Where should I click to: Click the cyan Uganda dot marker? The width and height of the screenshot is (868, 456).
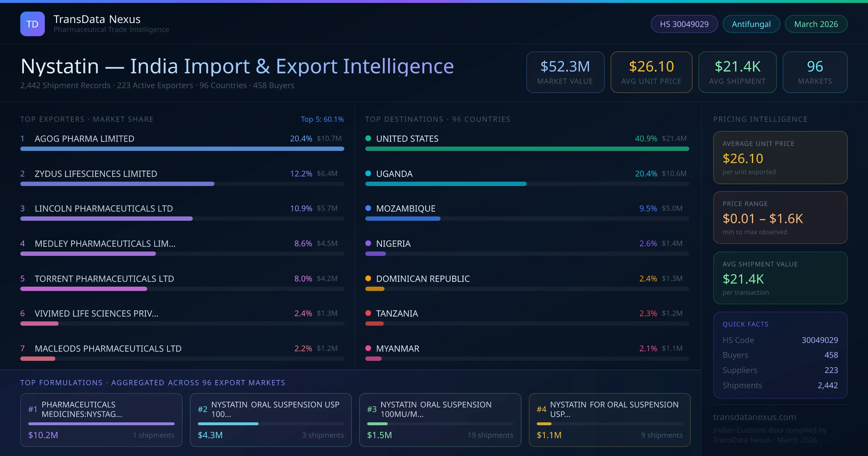point(368,173)
